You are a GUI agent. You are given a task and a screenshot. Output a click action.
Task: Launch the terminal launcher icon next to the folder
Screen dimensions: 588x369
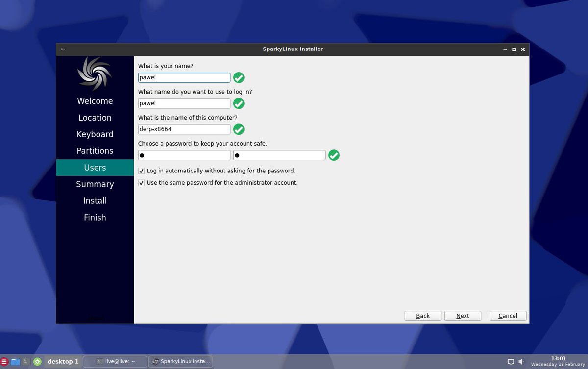coord(26,362)
